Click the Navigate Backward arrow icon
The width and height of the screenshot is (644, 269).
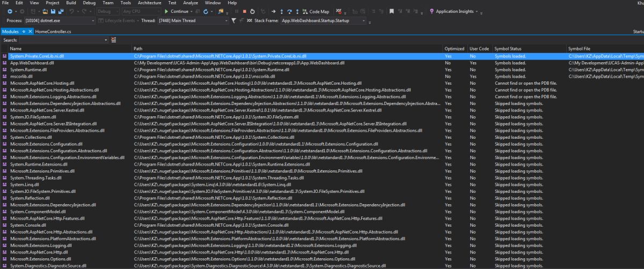tap(10, 11)
